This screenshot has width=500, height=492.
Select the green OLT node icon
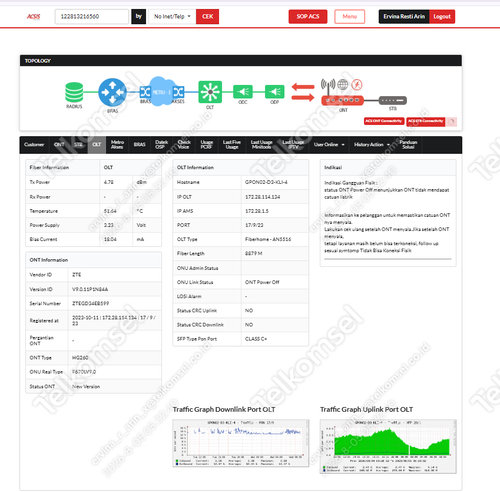pyautogui.click(x=210, y=92)
